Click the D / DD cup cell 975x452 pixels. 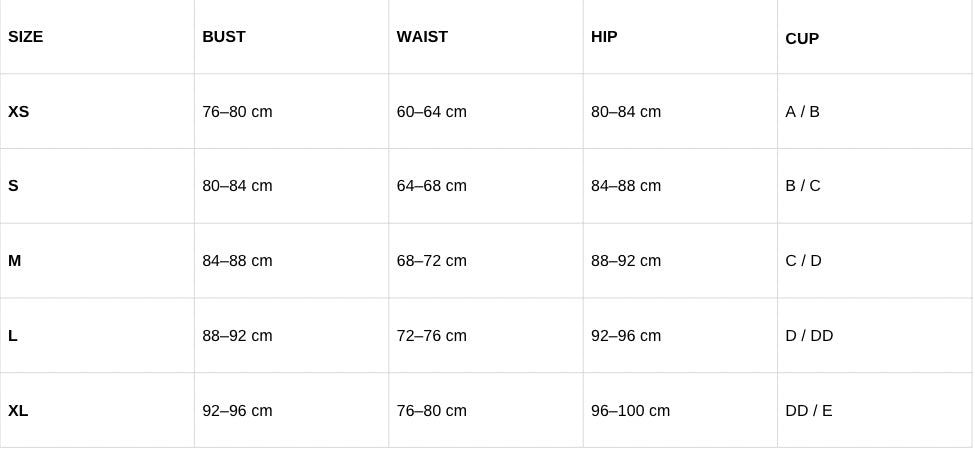(x=809, y=336)
